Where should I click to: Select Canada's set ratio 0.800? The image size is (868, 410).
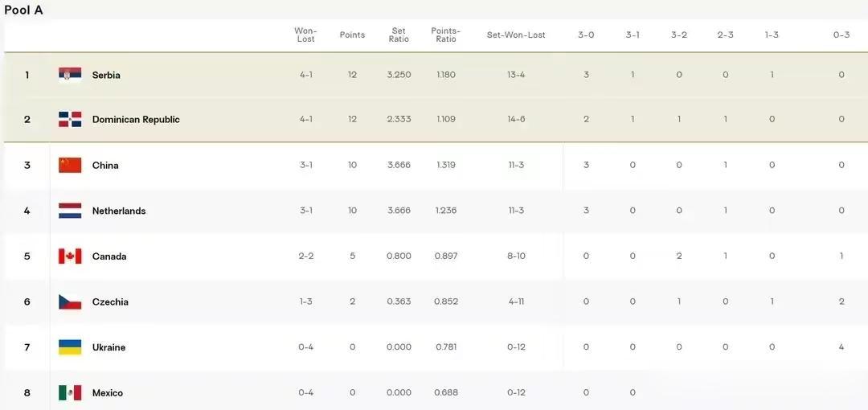point(399,256)
